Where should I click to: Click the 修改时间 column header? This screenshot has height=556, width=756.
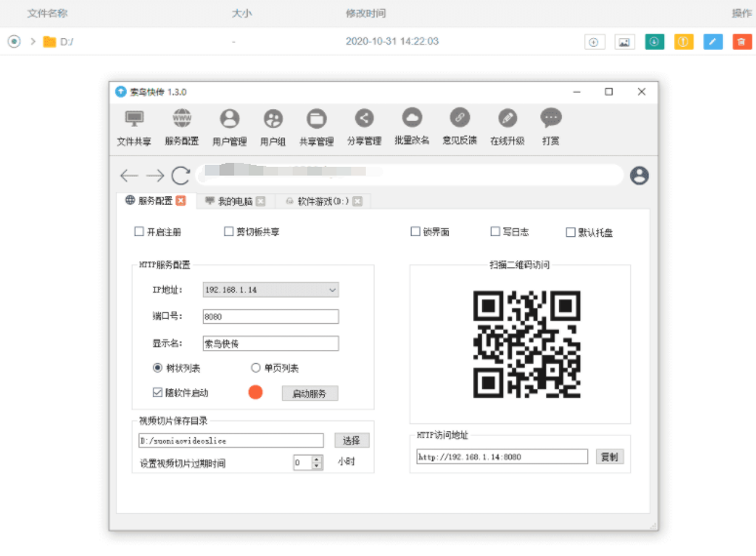coord(366,14)
